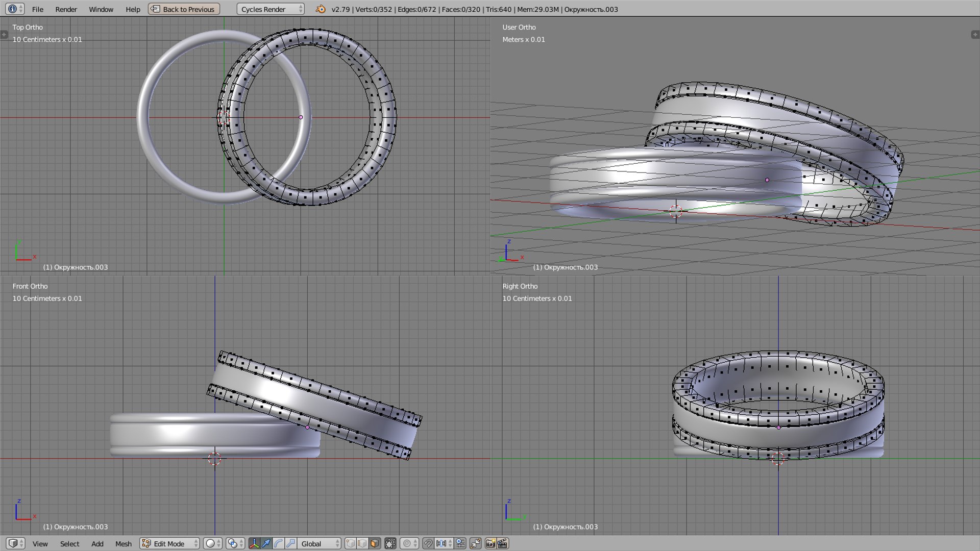
Task: Click the OpenGL render image camera icon
Action: pyautogui.click(x=491, y=543)
